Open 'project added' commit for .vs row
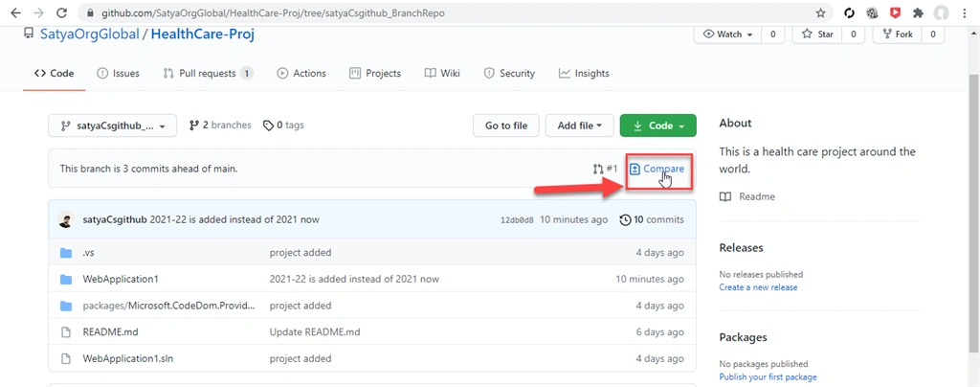 pos(301,253)
